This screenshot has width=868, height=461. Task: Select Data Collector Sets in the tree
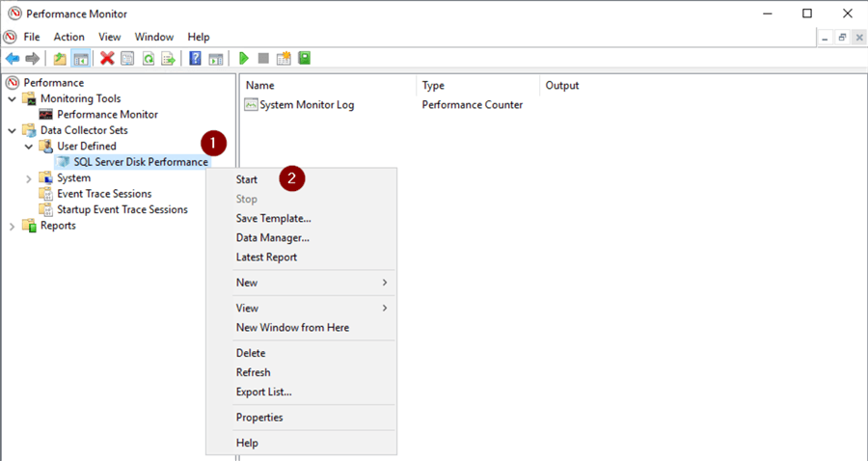pyautogui.click(x=84, y=130)
